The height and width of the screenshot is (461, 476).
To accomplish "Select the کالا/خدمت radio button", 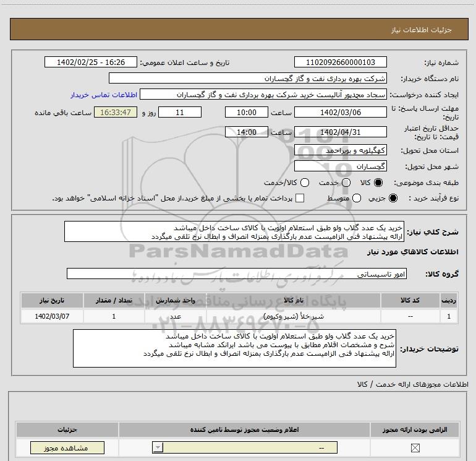I will [x=305, y=183].
